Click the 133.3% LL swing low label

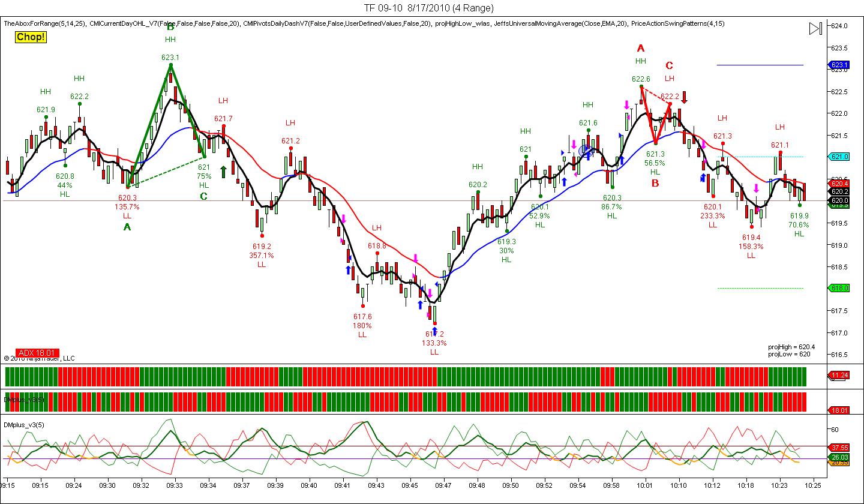(x=434, y=343)
